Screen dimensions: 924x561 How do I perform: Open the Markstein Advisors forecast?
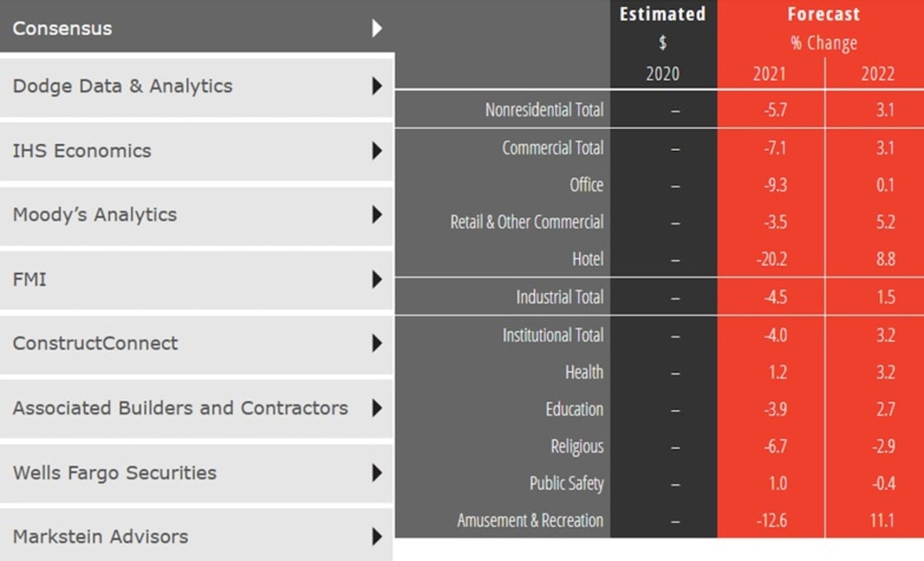point(94,537)
